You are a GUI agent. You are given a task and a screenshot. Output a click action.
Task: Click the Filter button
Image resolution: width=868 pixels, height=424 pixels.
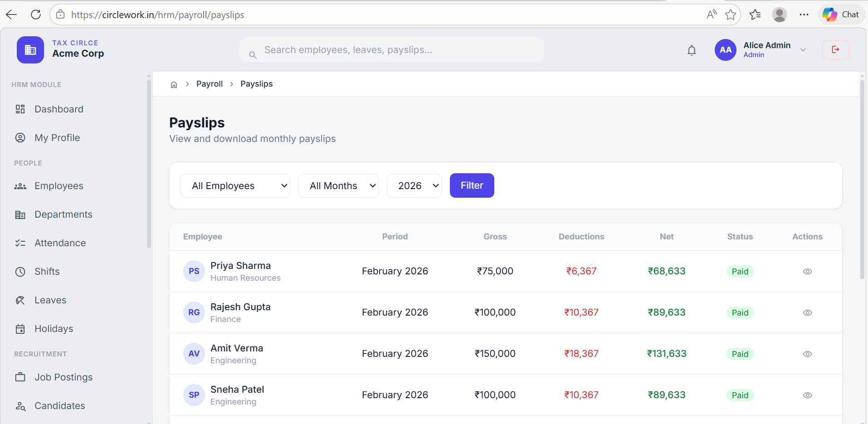[472, 185]
